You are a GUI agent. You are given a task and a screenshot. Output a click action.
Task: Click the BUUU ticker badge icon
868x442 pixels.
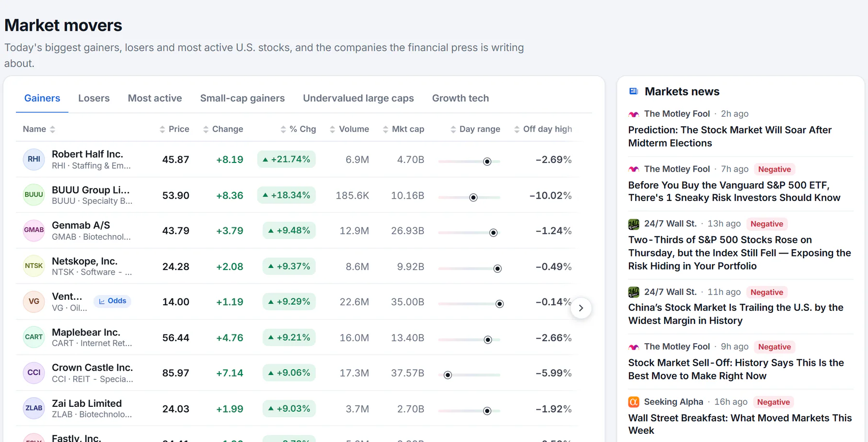coord(34,195)
